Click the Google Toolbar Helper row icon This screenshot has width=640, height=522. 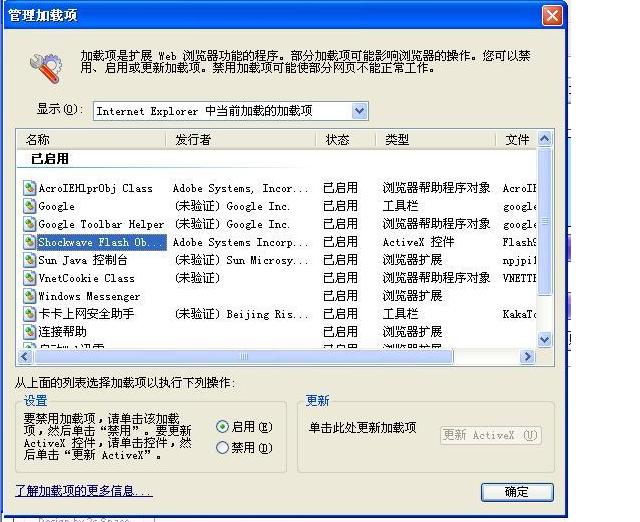pyautogui.click(x=29, y=224)
